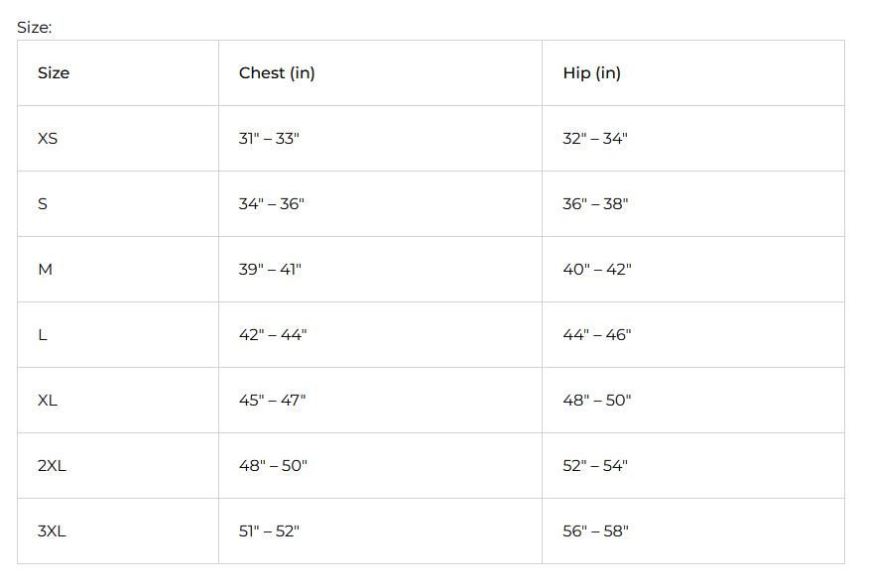
Task: Select the M size cell
Action: 45,270
